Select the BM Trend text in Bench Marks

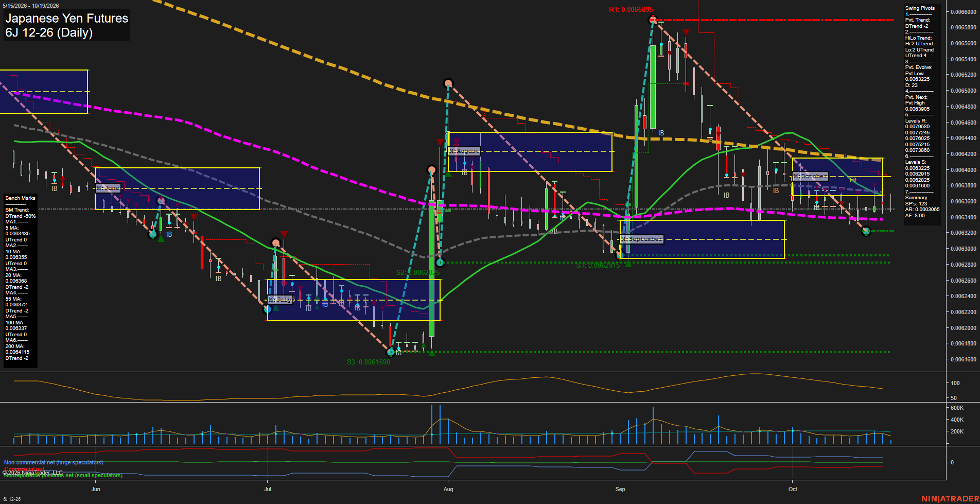point(17,210)
